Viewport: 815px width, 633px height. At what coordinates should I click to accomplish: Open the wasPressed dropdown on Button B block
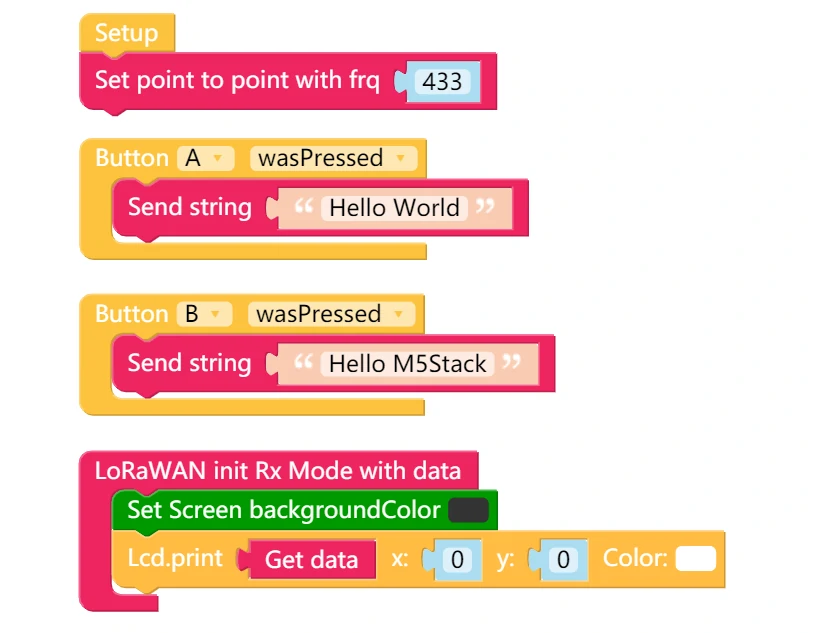click(x=331, y=314)
